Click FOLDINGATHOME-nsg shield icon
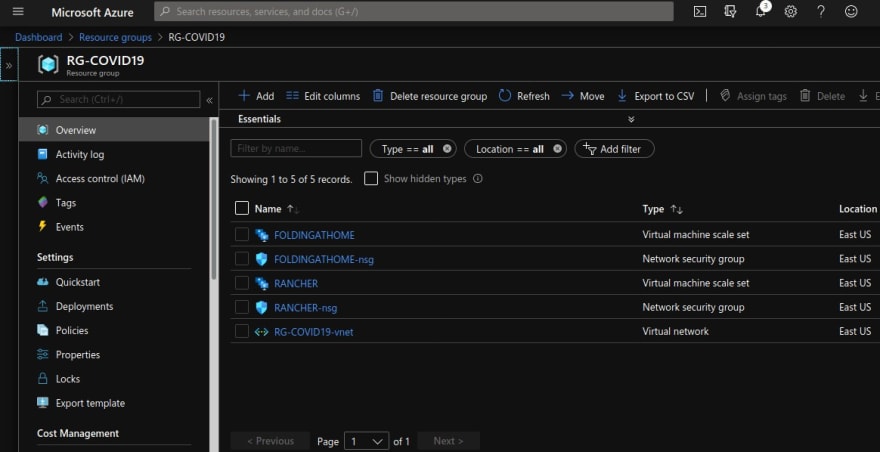This screenshot has height=452, width=880. click(x=262, y=259)
